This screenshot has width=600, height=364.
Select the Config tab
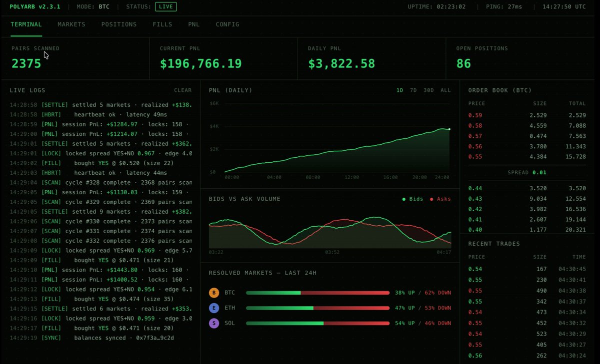click(x=227, y=24)
